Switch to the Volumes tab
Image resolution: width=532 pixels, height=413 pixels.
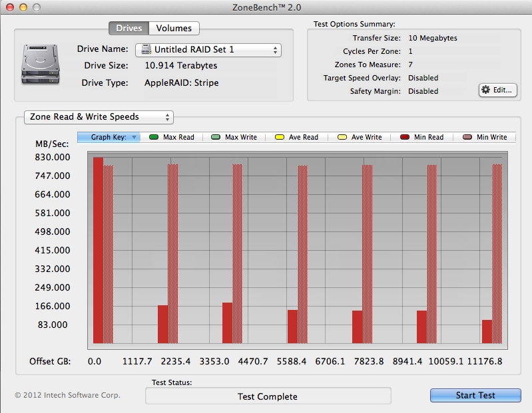[x=174, y=28]
